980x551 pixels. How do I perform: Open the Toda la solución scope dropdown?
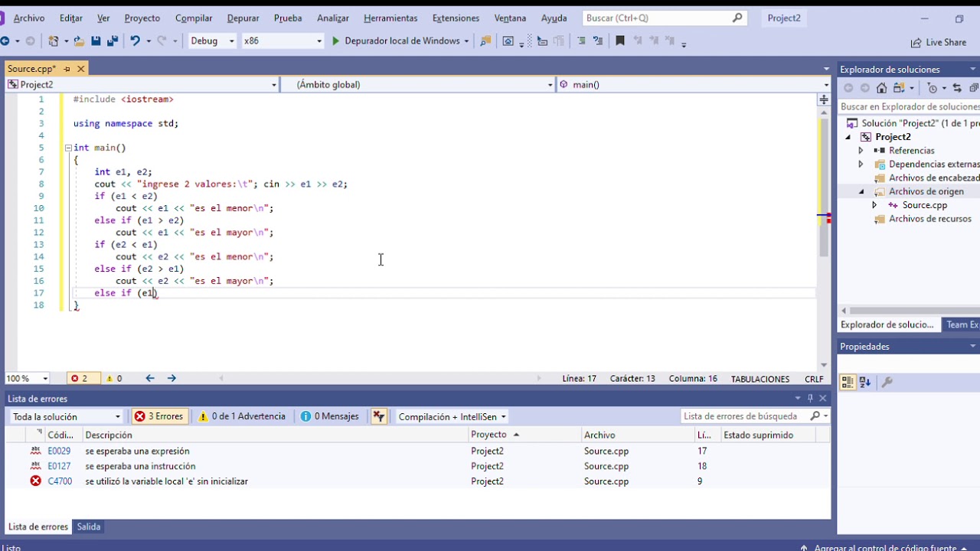pyautogui.click(x=67, y=416)
